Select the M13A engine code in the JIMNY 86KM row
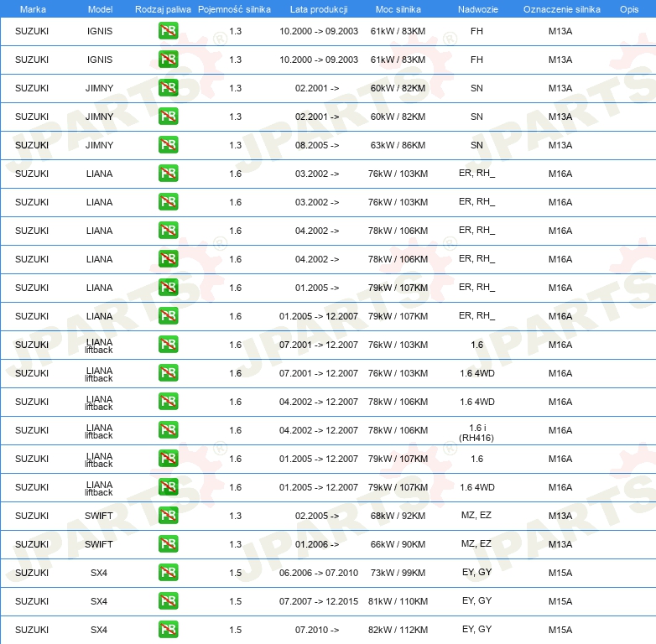Image resolution: width=656 pixels, height=644 pixels. [x=560, y=145]
